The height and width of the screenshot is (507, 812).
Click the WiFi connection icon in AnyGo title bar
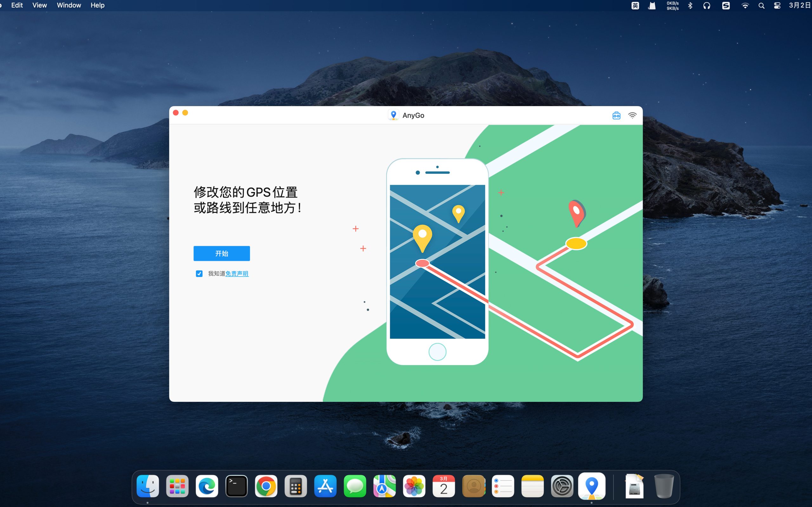(x=633, y=115)
